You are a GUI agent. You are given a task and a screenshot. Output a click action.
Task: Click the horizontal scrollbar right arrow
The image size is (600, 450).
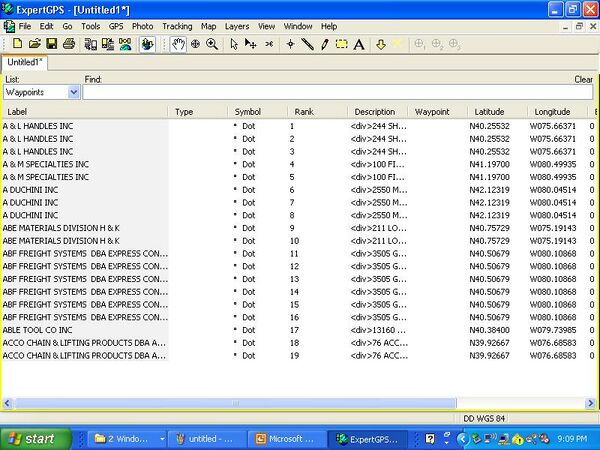[x=590, y=403]
